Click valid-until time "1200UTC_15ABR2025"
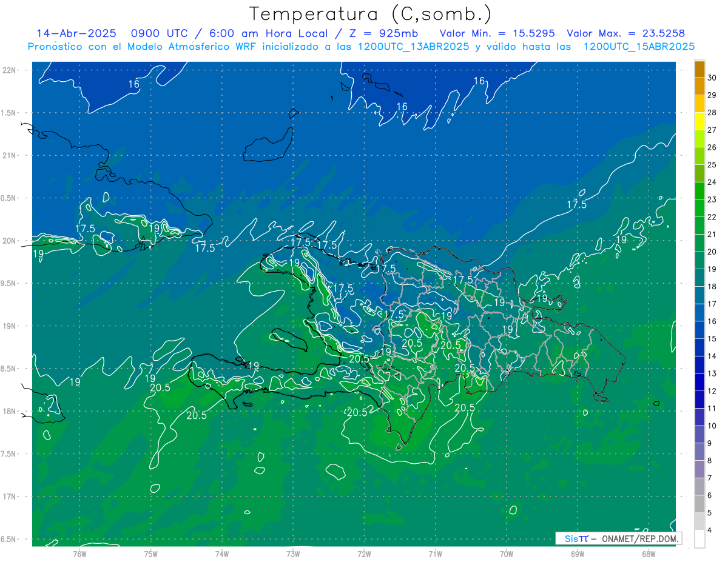728x562 pixels. click(639, 47)
